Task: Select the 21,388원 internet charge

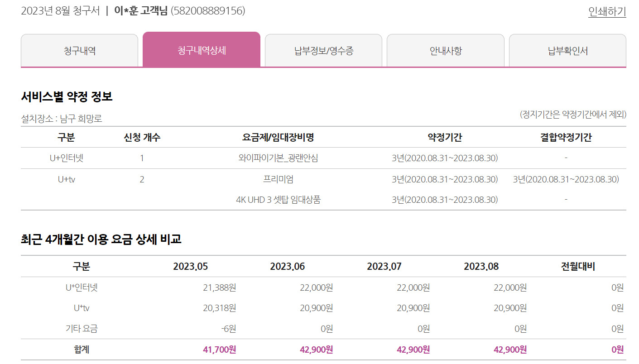Action: (219, 287)
